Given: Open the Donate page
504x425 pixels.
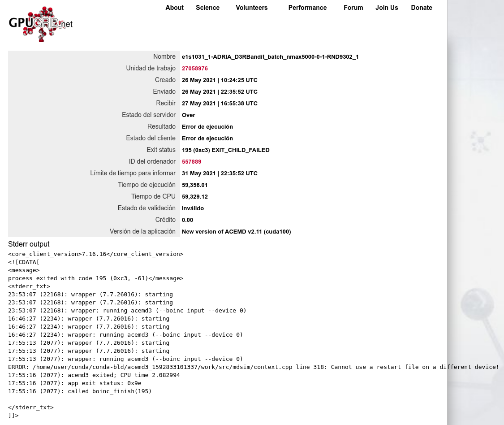Looking at the screenshot, I should (421, 8).
